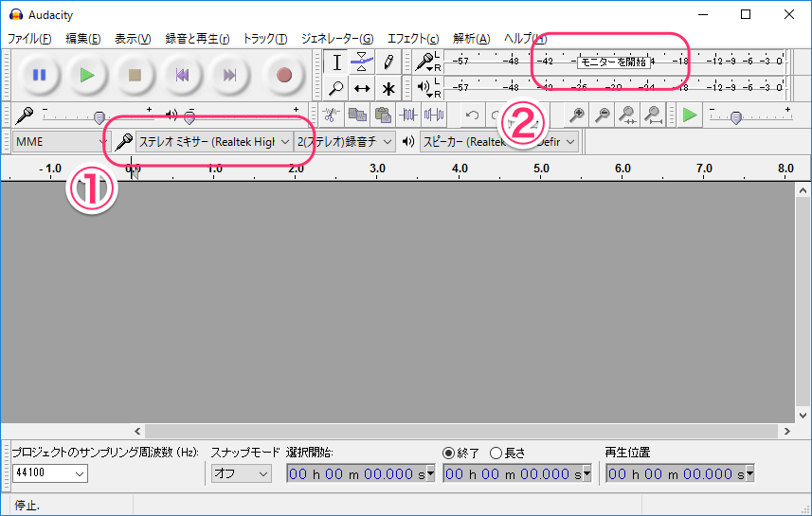Click Fit Project zoom icon
Viewport: 812px width, 516px height.
[x=654, y=115]
